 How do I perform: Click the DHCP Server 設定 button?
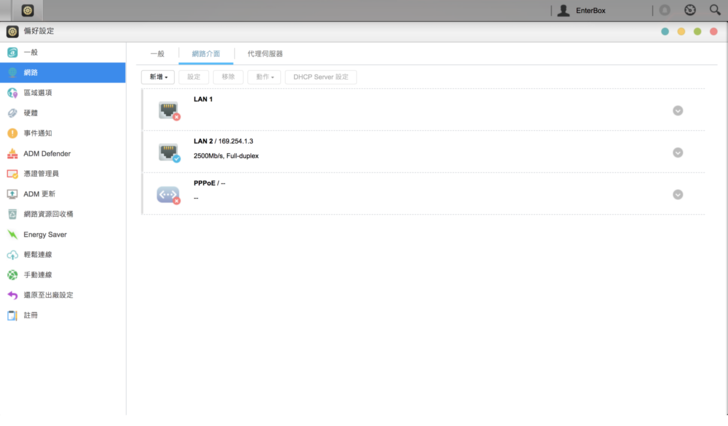click(321, 77)
